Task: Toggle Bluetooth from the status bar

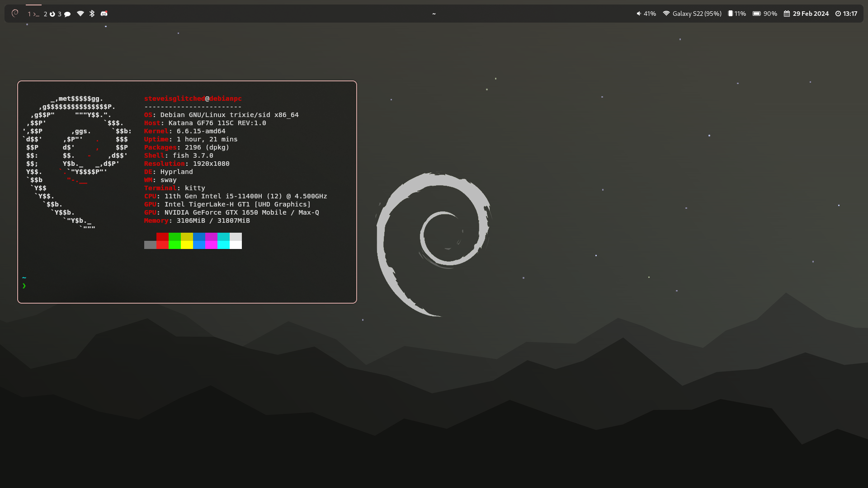Action: 92,14
